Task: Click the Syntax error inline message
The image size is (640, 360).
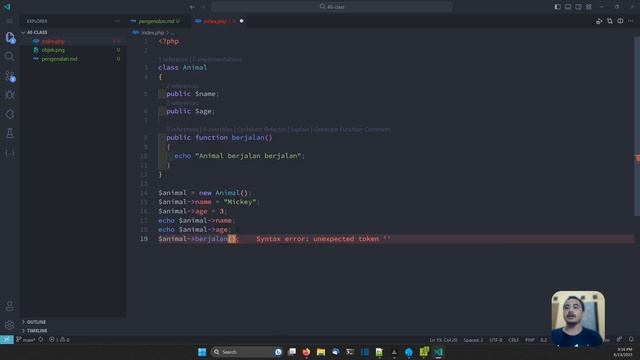Action: click(x=323, y=239)
